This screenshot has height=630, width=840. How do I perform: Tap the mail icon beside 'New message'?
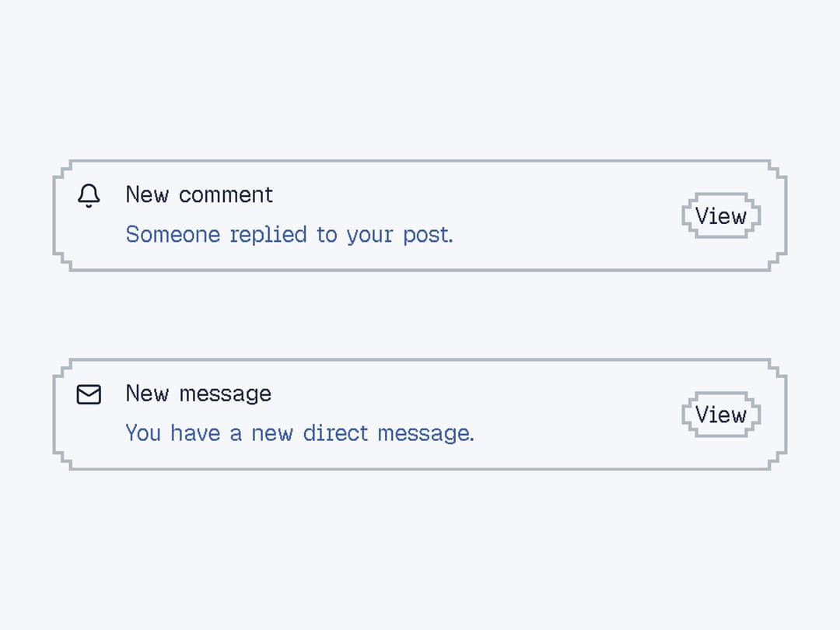click(89, 394)
